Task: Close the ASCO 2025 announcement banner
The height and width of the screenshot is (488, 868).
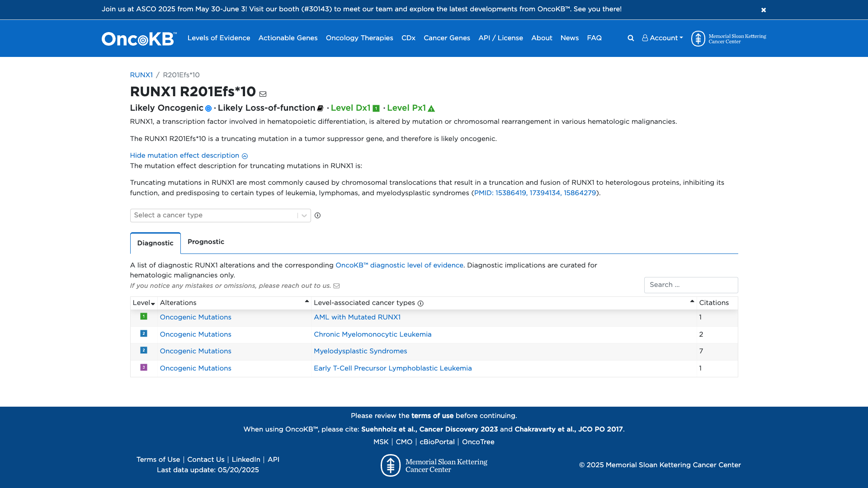Action: [763, 10]
